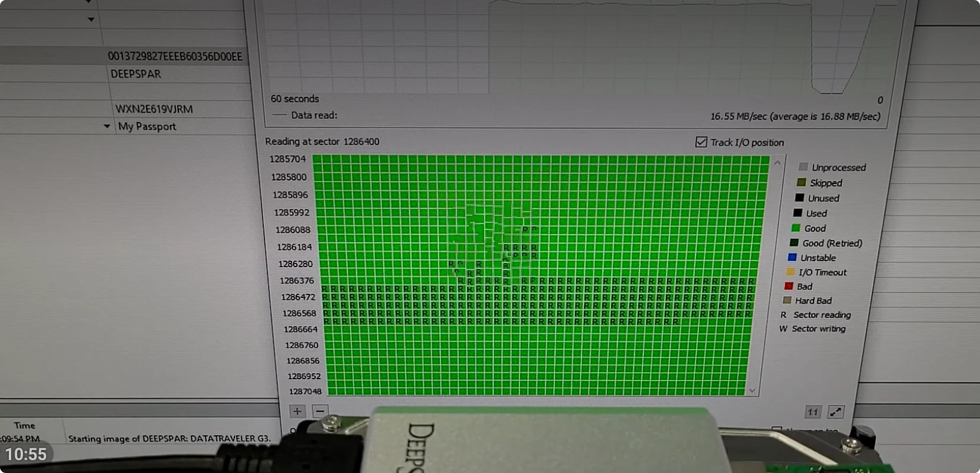Click the I/O Timeout legend yellow swatch
The width and height of the screenshot is (980, 473).
790,272
